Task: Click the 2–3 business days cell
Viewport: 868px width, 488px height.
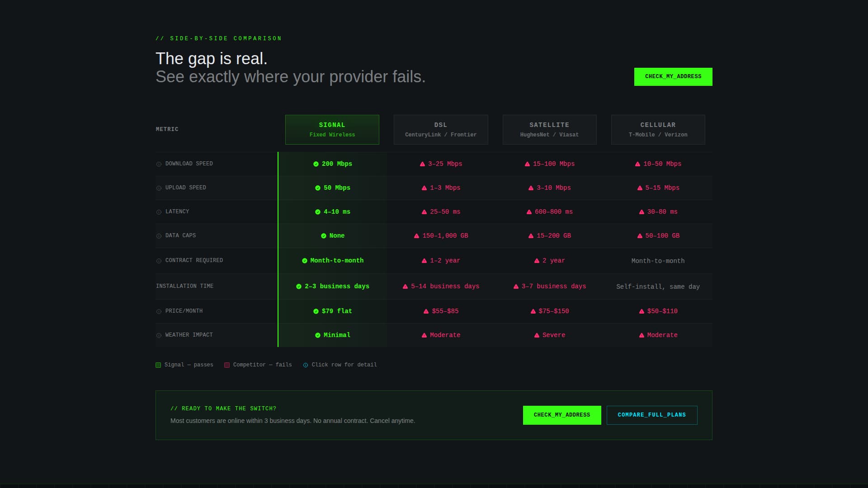Action: (332, 286)
